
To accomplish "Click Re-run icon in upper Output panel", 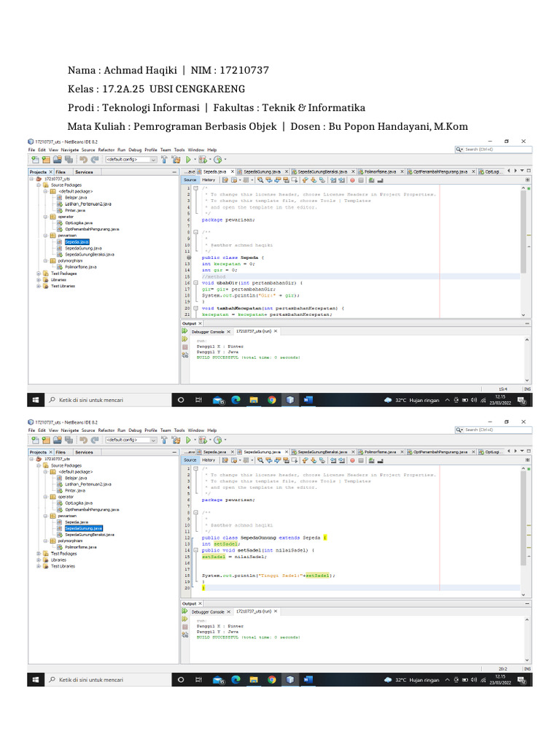I will click(x=185, y=330).
